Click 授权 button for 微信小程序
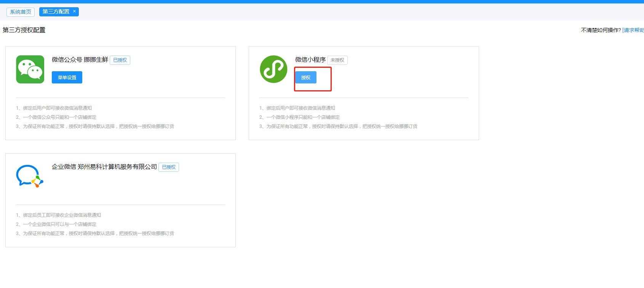Image resolution: width=644 pixels, height=288 pixels. pos(306,77)
